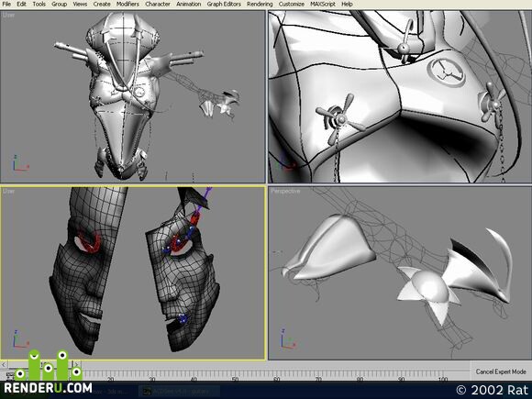Screen dimensions: 532x399
Task: Open the Modifiers menu
Action: (x=127, y=4)
